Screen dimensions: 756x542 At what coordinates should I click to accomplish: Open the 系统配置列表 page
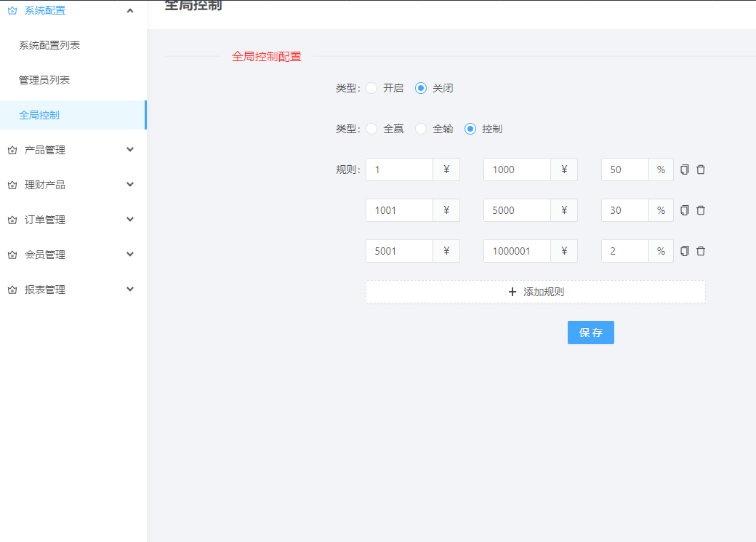[49, 45]
